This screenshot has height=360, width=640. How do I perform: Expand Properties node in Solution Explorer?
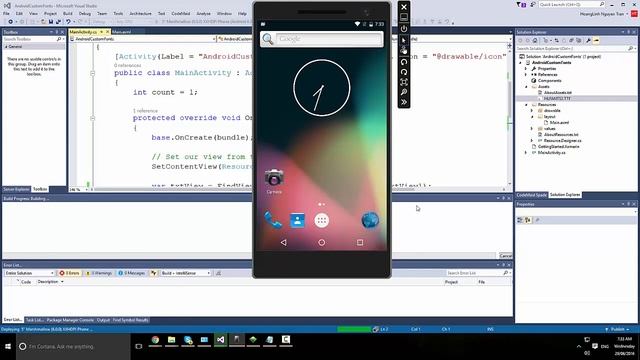[x=526, y=69]
